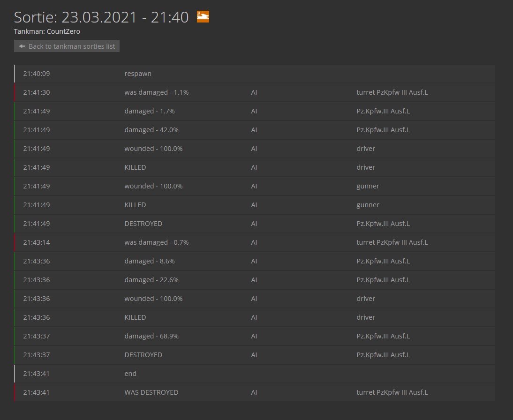Image resolution: width=513 pixels, height=420 pixels.
Task: Click 'Pz.Kpfw.III Ausf.L' in the 8.6% row
Action: (x=383, y=261)
